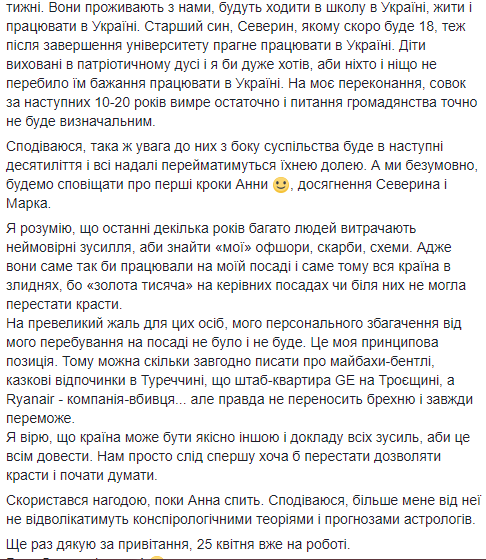The image size is (486, 560).
Task: Click the word Ryanair in the post
Action: [30, 400]
